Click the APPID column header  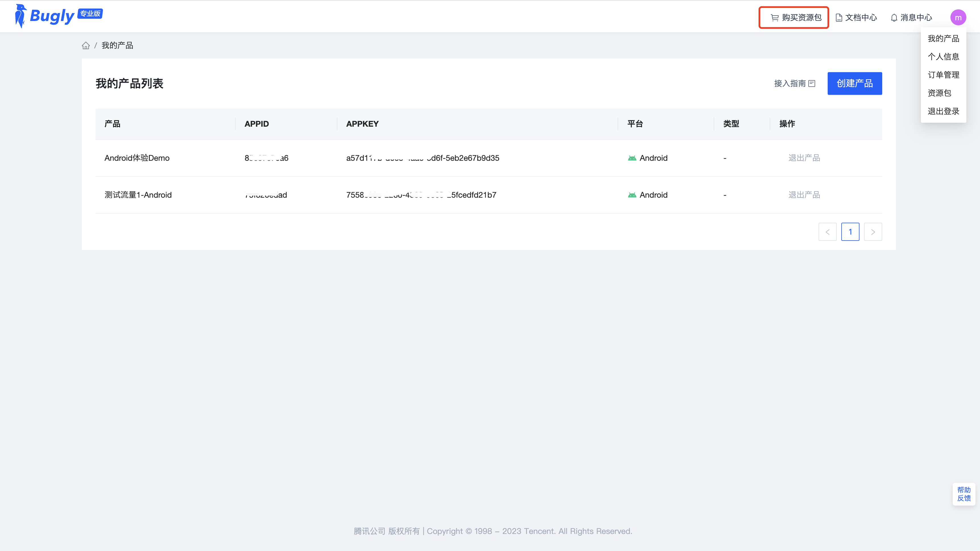click(256, 124)
